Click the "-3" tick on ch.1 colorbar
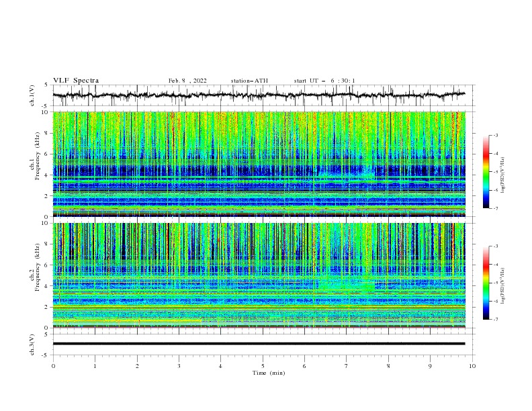Viewport: 532px width, 411px height. click(x=495, y=135)
